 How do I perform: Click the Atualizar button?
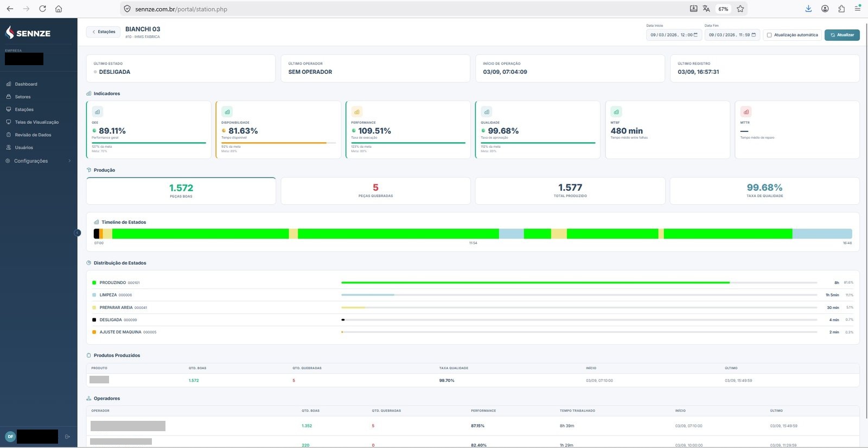pyautogui.click(x=842, y=35)
